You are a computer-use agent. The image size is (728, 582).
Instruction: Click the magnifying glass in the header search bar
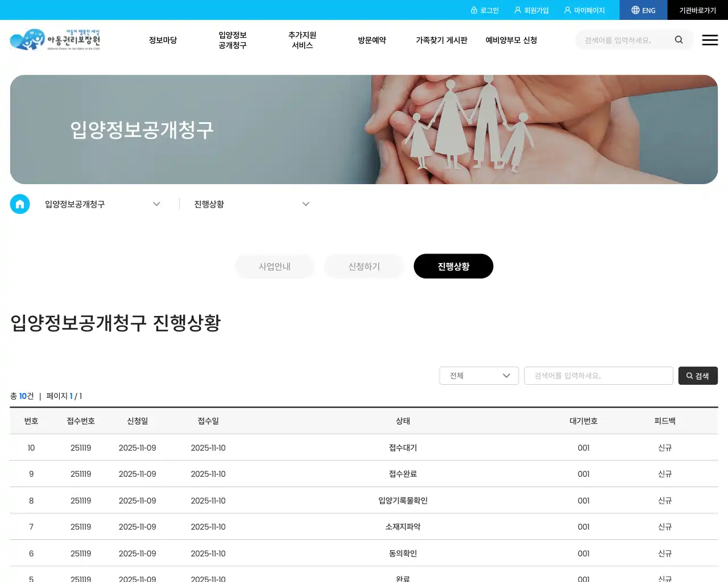[679, 40]
